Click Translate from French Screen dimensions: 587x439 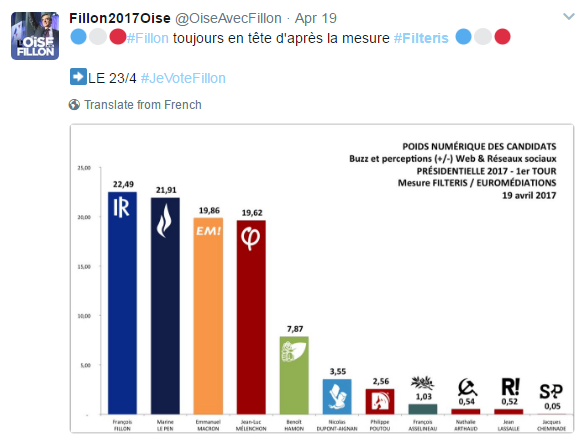(x=143, y=105)
